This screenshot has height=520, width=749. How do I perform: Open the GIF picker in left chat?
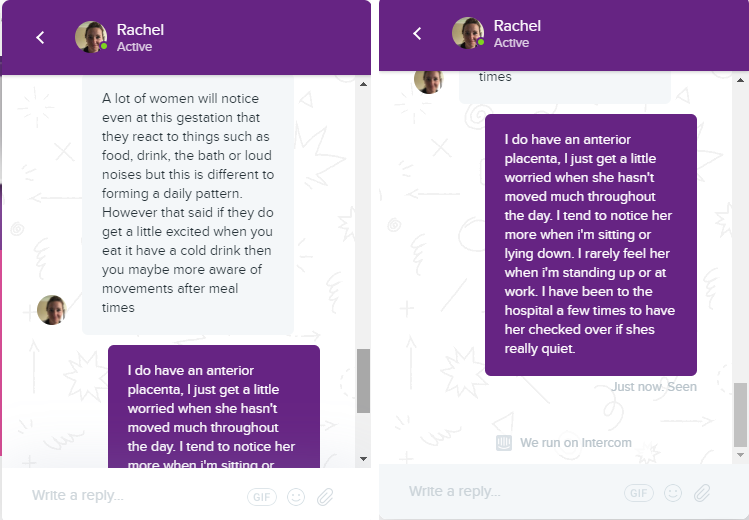(260, 496)
